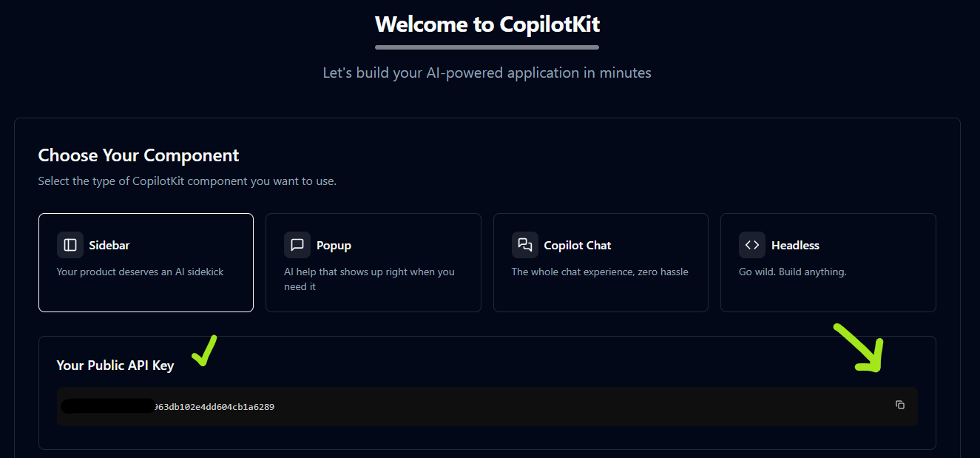Click the Sidebar layout icon
Image resolution: width=980 pixels, height=458 pixels.
point(70,245)
